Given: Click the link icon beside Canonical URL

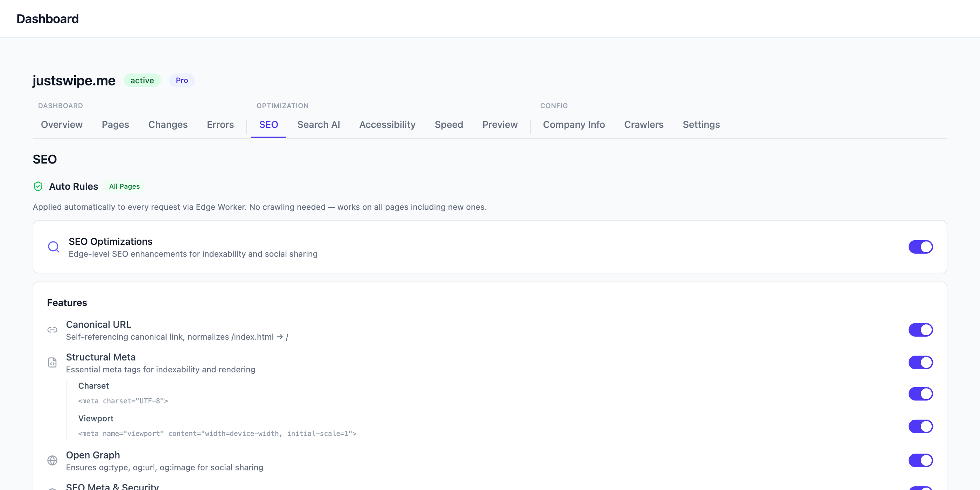Looking at the screenshot, I should [52, 330].
